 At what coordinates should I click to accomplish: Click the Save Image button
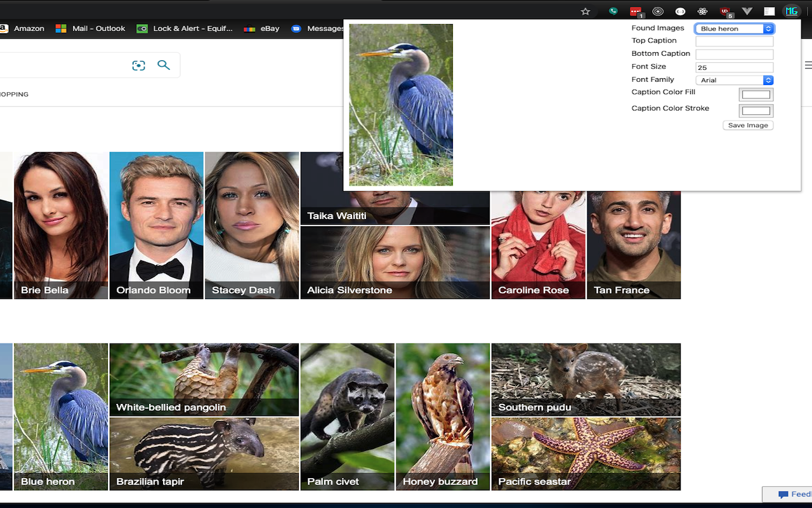(748, 125)
